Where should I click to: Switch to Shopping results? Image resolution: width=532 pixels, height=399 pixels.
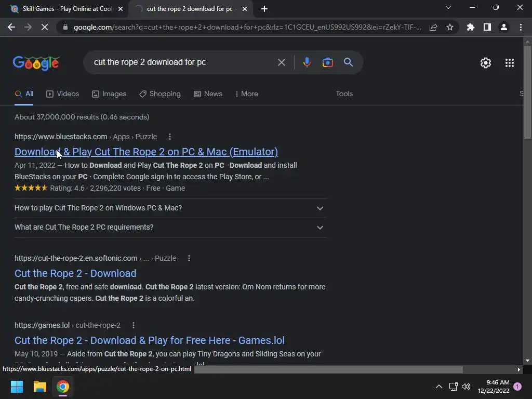click(160, 94)
